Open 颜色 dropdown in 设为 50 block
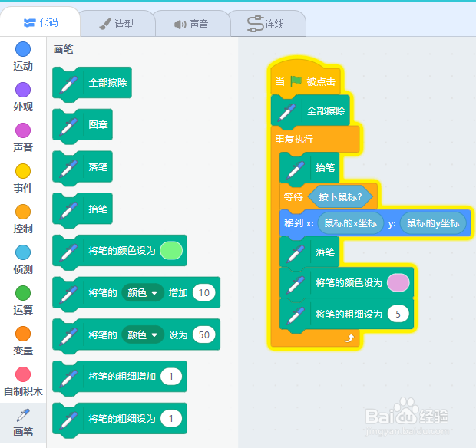476x448 pixels. 142,334
